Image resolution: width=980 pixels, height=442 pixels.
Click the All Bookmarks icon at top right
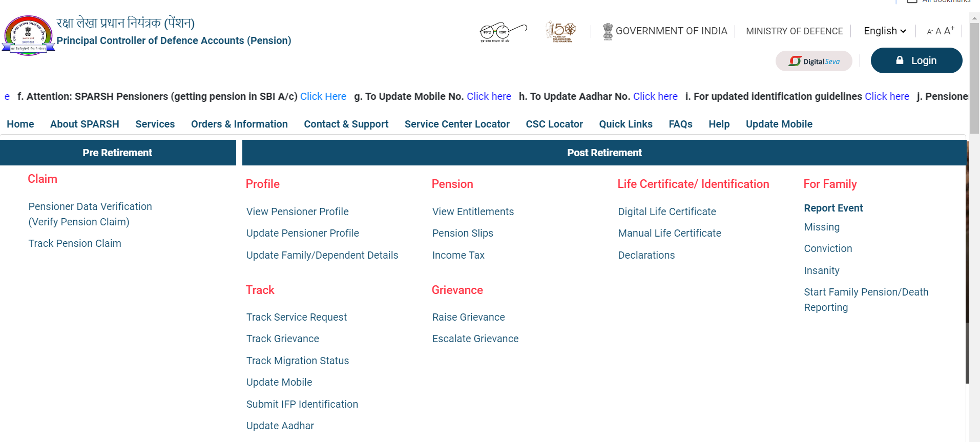click(x=912, y=2)
